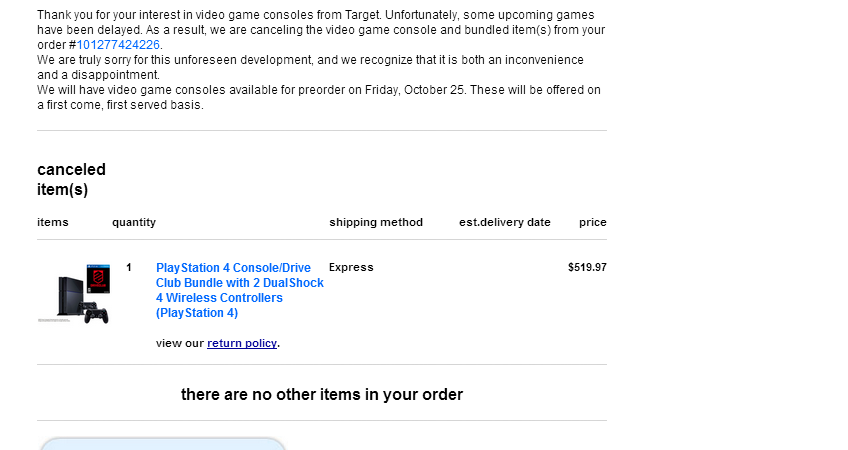Follow the return policy link

coord(242,343)
